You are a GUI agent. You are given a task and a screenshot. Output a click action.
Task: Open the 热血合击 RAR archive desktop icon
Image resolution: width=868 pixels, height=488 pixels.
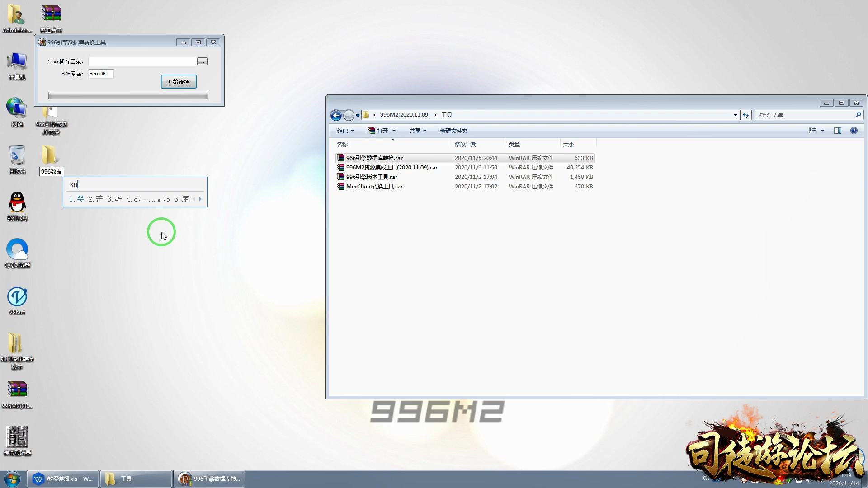[x=51, y=18]
